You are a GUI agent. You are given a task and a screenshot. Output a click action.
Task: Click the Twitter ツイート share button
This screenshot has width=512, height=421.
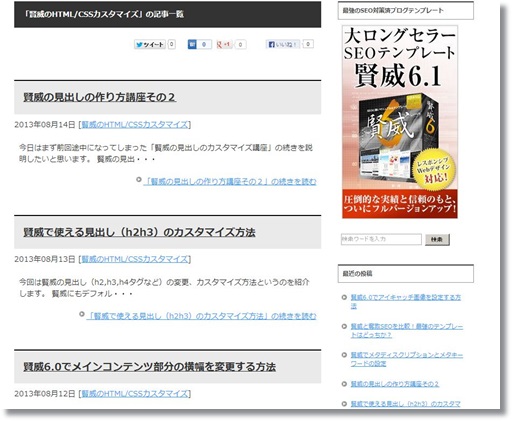tap(150, 44)
